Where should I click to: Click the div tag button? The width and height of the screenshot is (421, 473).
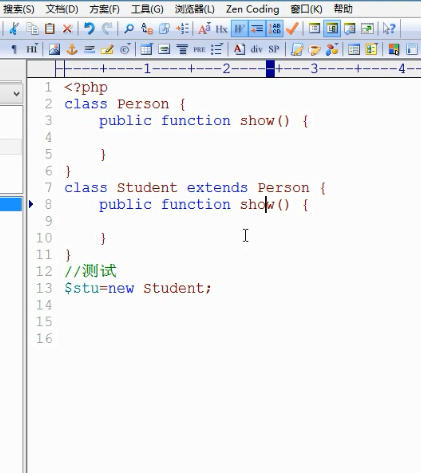[256, 49]
